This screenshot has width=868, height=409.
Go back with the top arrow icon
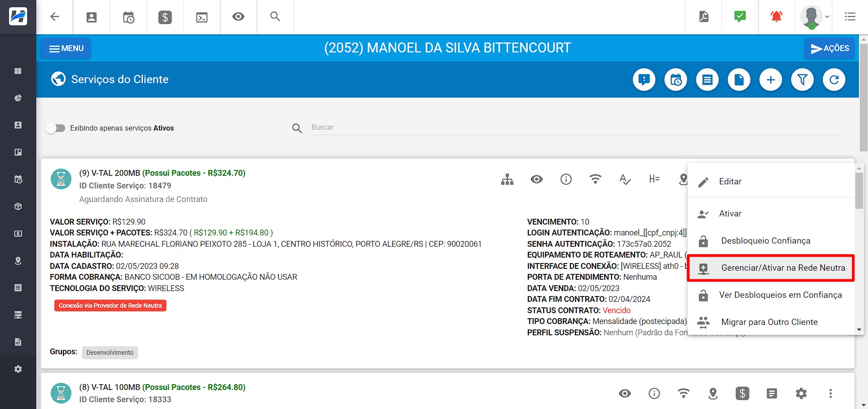[55, 17]
